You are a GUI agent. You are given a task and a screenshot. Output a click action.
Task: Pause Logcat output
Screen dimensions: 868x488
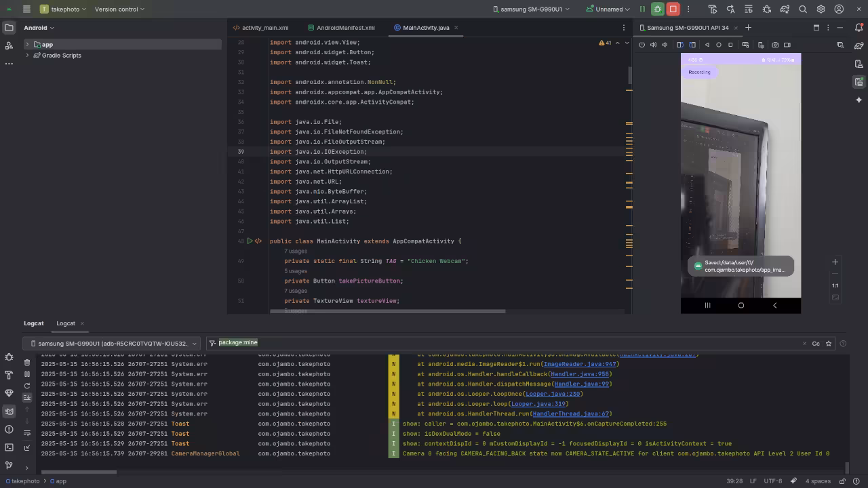pyautogui.click(x=27, y=374)
